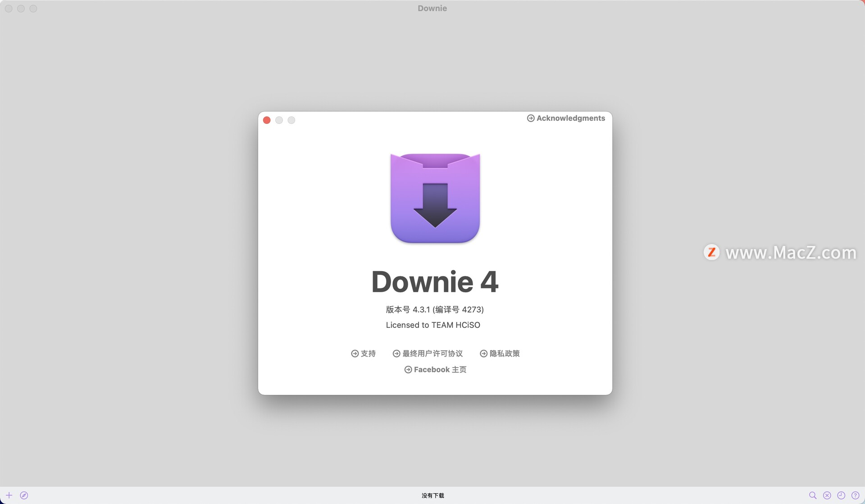Click the Downie app logo image
The image size is (865, 504).
coord(435,198)
